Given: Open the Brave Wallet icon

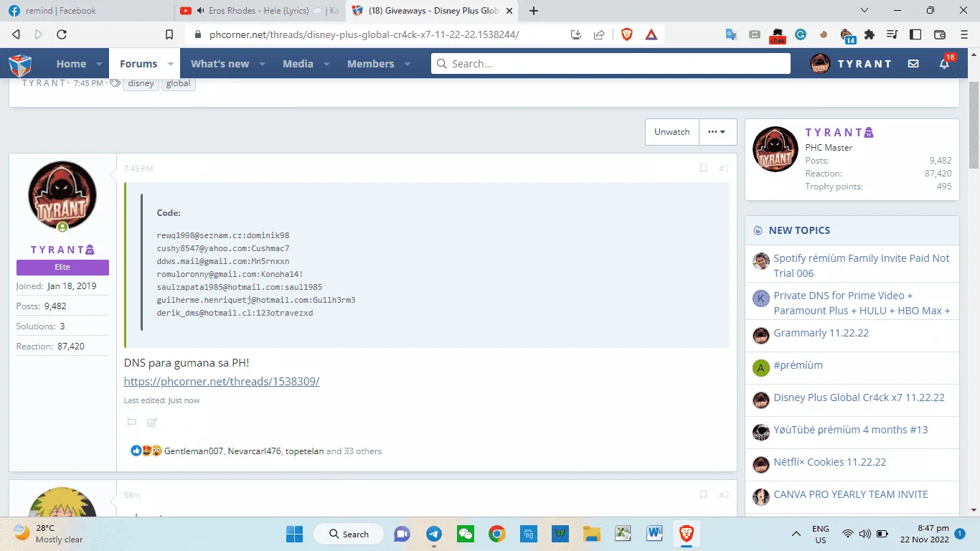Looking at the screenshot, I should [939, 34].
